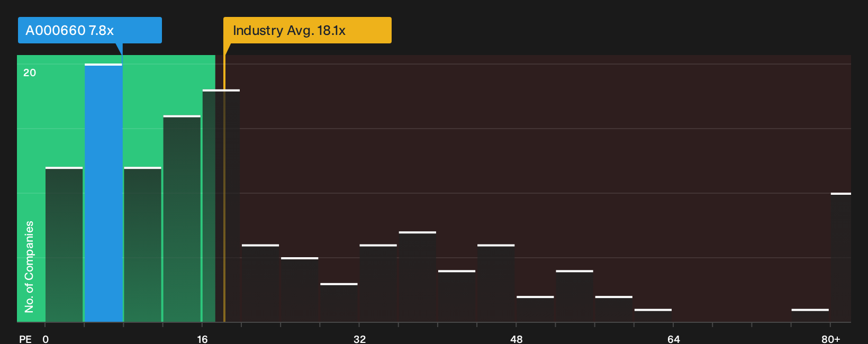Click the PE axis title
Image resolution: width=868 pixels, height=344 pixels.
click(25, 339)
